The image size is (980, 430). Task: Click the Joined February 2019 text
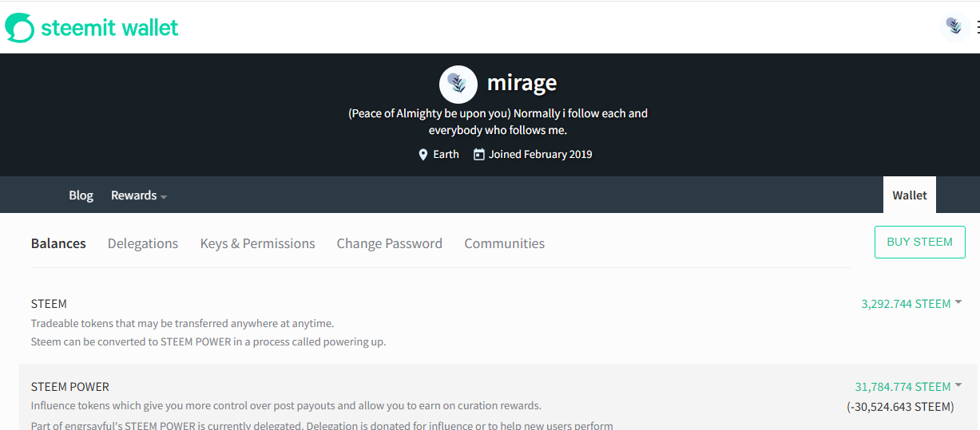(541, 155)
